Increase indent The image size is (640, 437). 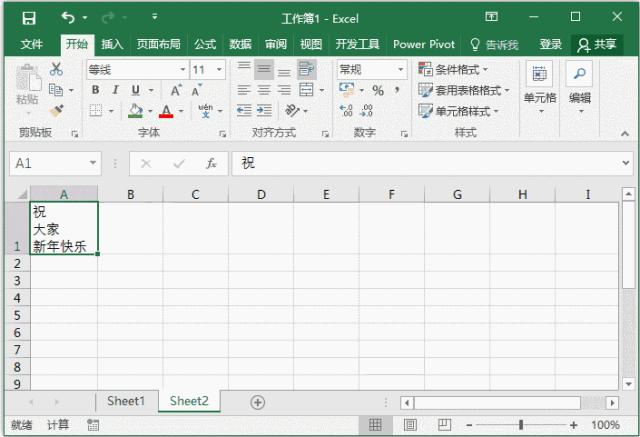(x=264, y=110)
